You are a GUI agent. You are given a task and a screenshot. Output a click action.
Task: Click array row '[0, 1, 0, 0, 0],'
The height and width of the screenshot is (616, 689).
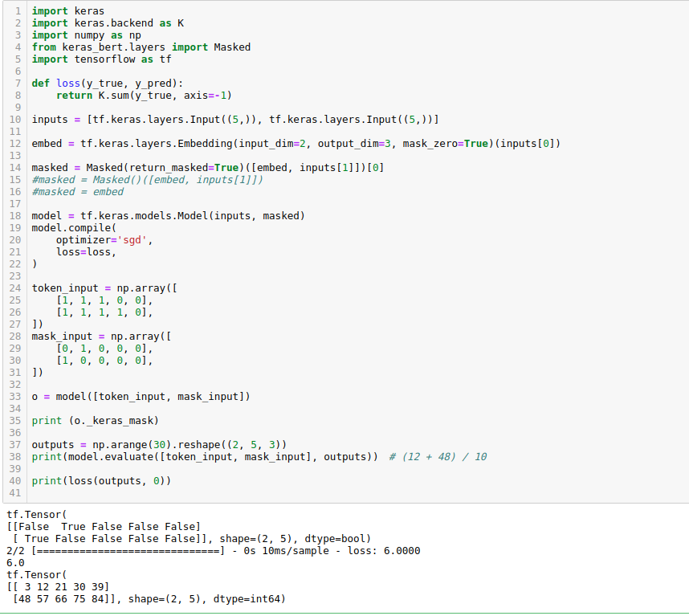coord(104,349)
